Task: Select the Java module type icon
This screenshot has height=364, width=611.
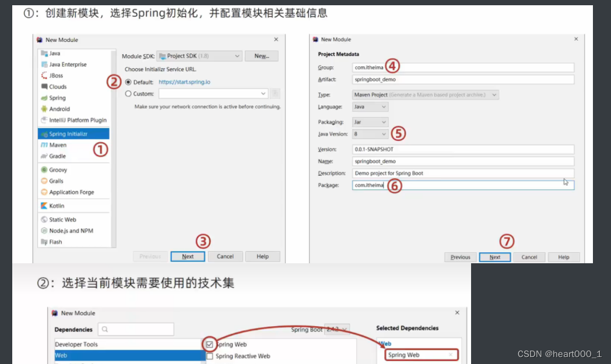Action: coord(44,54)
